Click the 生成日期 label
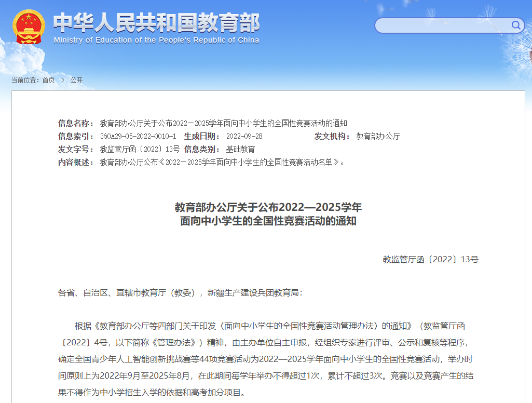The height and width of the screenshot is (403, 532). pos(201,136)
